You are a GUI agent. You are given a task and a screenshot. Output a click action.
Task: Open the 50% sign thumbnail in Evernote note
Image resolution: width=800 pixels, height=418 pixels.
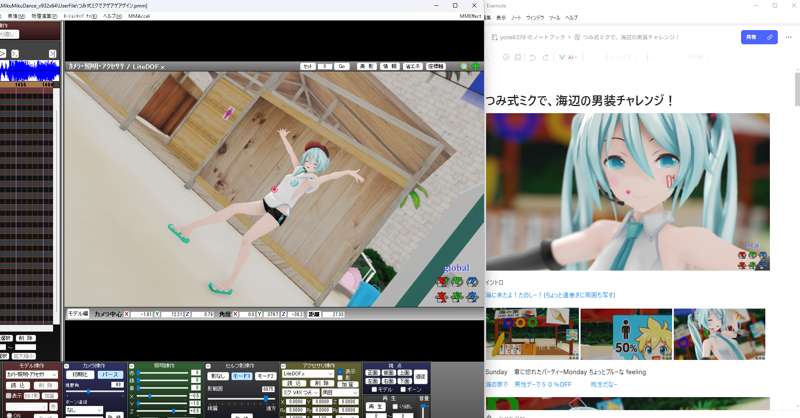click(x=626, y=334)
